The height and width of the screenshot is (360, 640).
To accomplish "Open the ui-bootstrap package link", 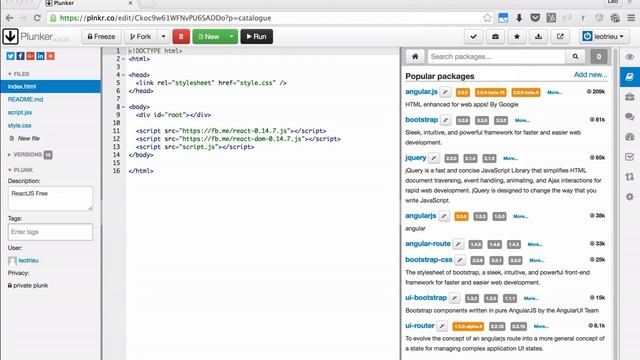I will point(426,298).
